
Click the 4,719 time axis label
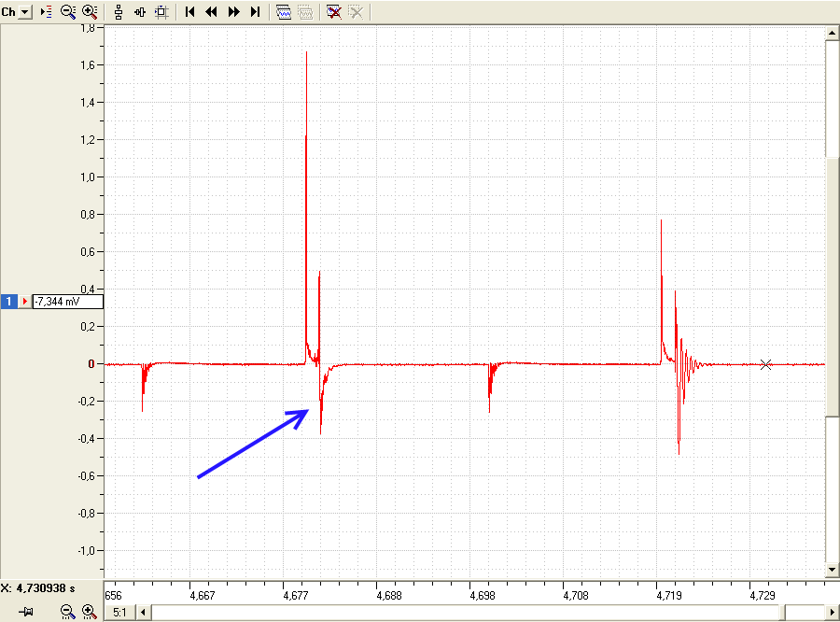click(669, 595)
